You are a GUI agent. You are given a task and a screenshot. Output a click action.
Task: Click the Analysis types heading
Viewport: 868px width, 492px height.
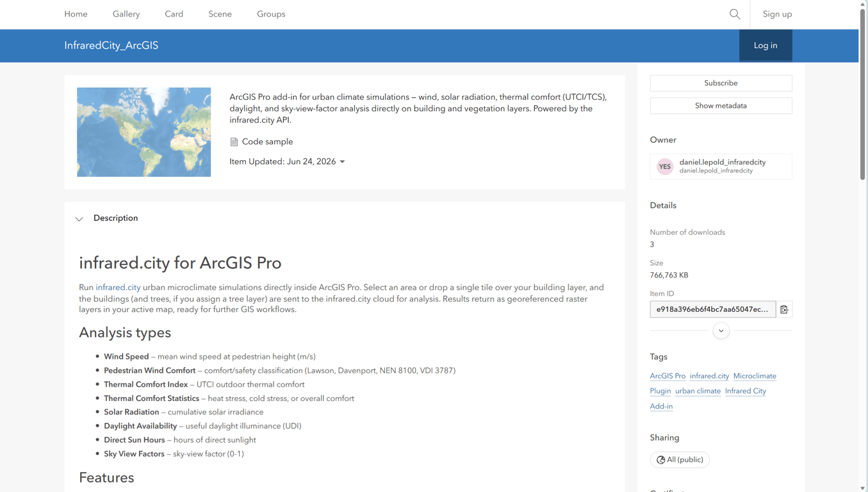[x=125, y=333]
